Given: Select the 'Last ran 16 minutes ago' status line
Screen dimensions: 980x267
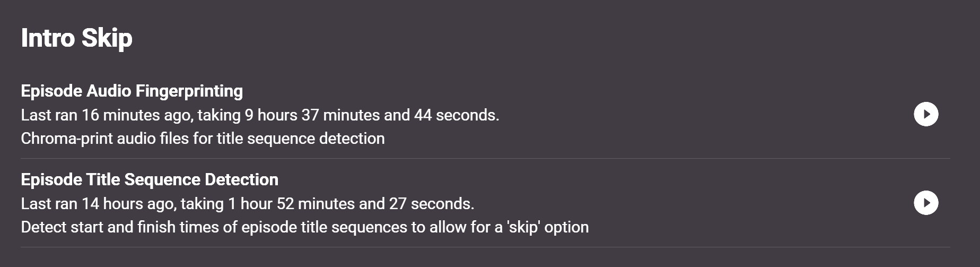Looking at the screenshot, I should point(260,115).
